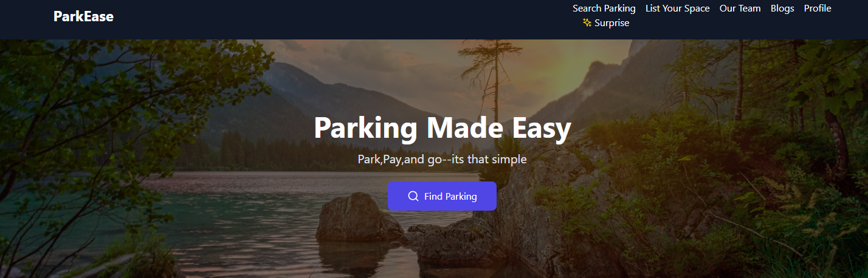Click the magnifier icon in Find Parking button
868x278 pixels.
[413, 196]
